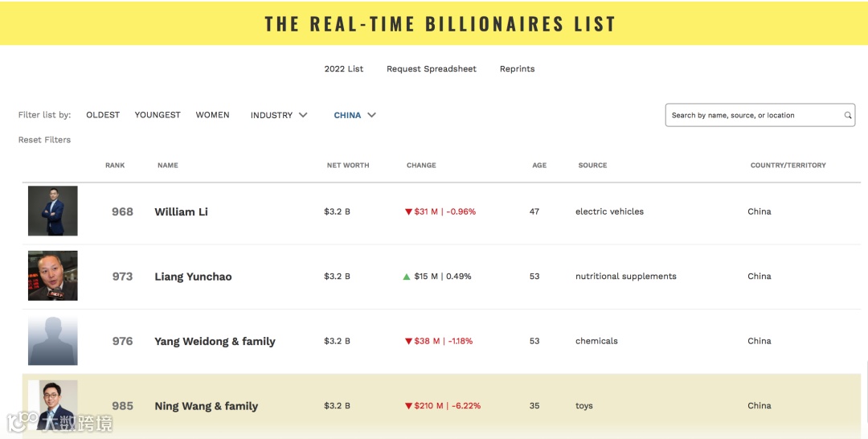
Task: Click the search magnifier icon
Action: 847,115
